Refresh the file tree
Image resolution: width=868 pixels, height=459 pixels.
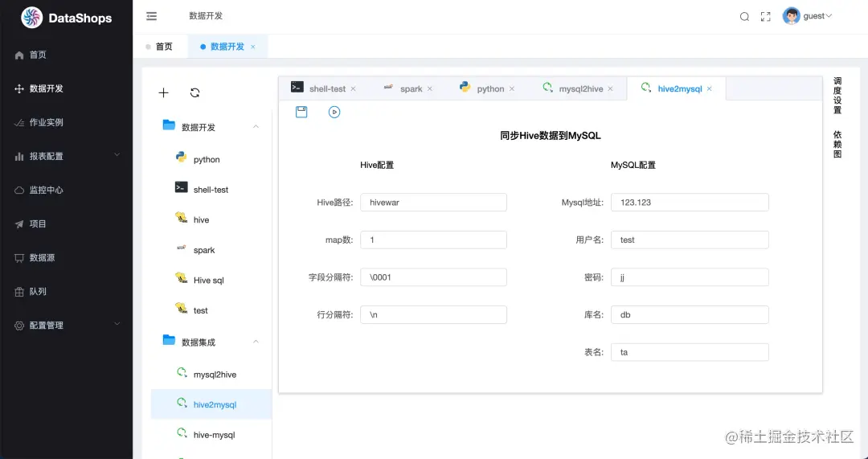pyautogui.click(x=194, y=93)
